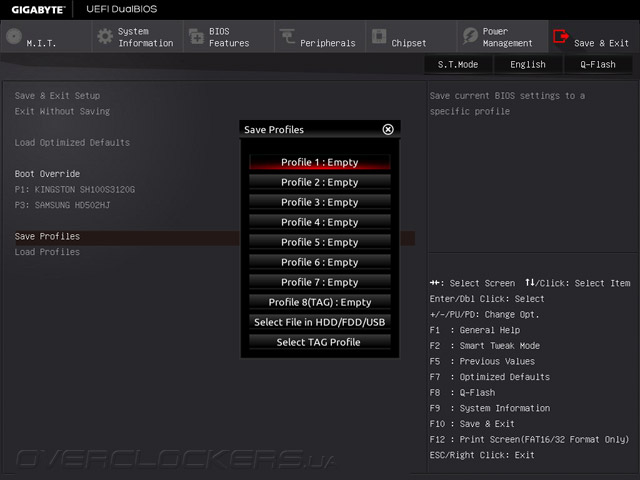Select Save & Exit Setup option
640x480 pixels.
(x=57, y=96)
